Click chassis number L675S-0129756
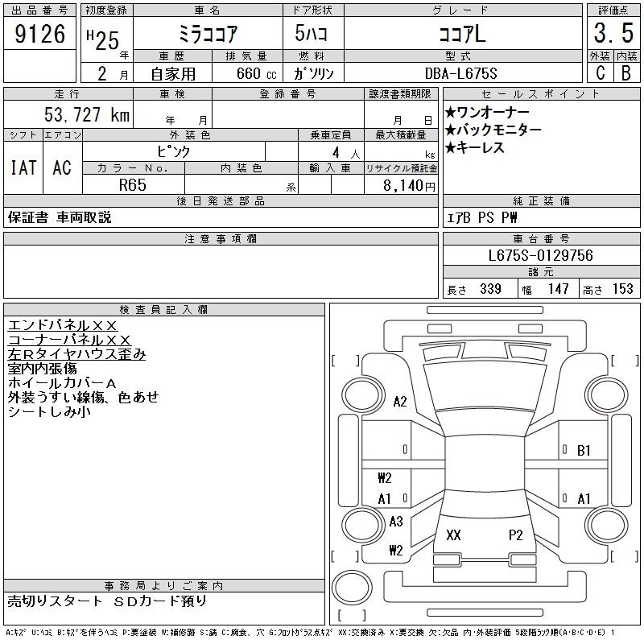The height and width of the screenshot is (644, 644). [541, 256]
